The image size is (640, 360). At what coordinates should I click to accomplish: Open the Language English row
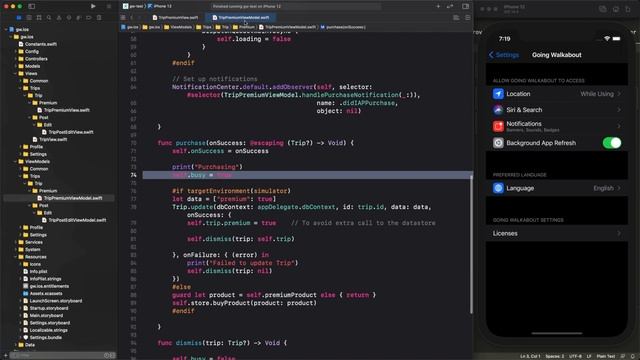tap(557, 188)
